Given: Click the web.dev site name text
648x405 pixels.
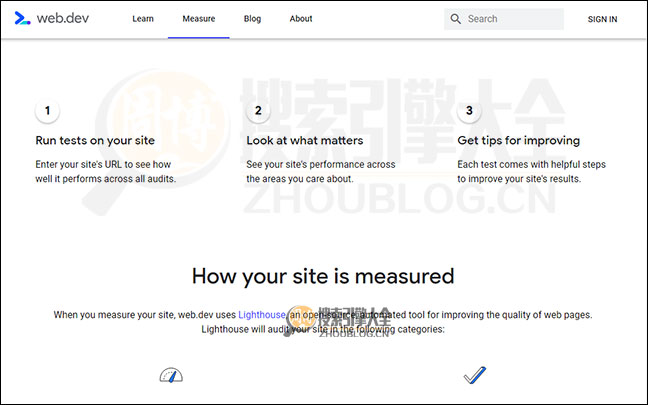Looking at the screenshot, I should point(66,19).
